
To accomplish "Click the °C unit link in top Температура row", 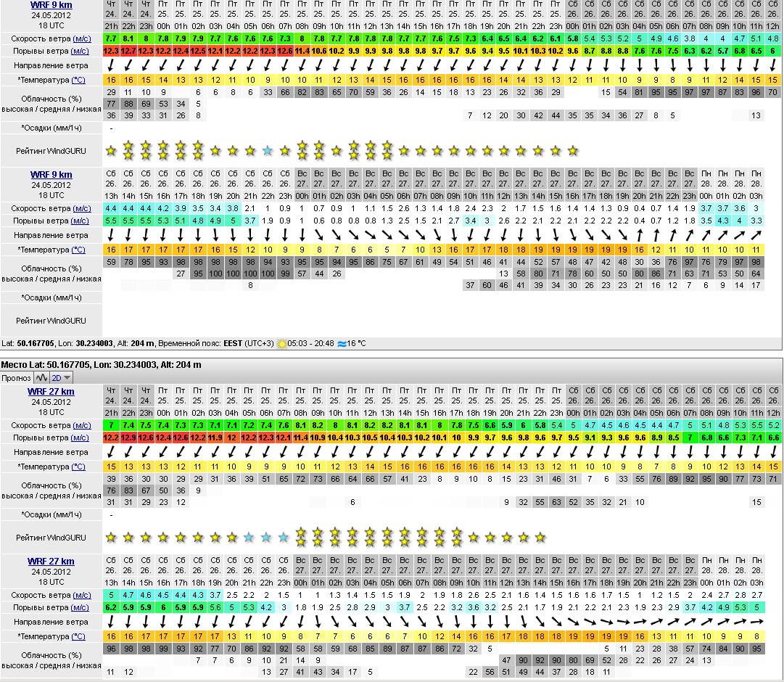I will (78, 80).
